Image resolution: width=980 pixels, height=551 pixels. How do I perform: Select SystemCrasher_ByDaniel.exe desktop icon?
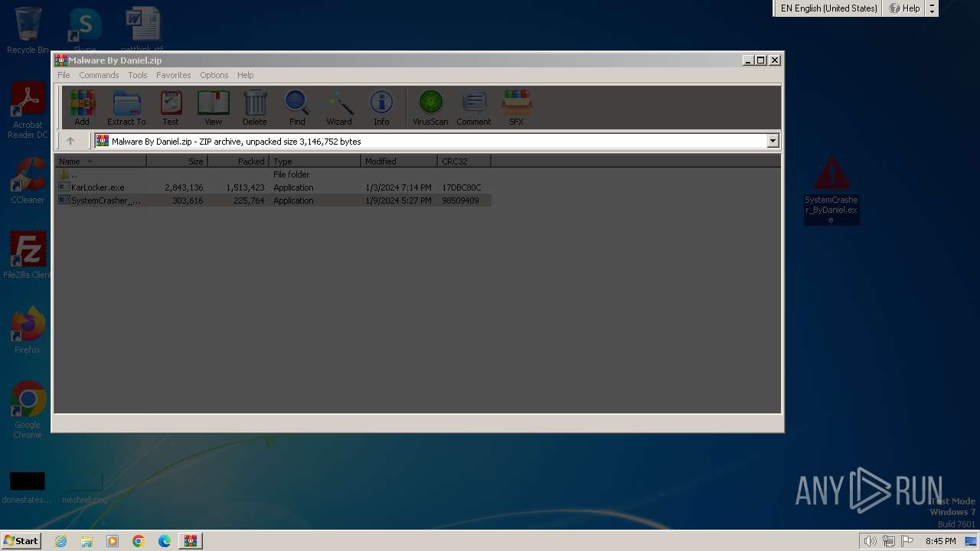point(831,191)
